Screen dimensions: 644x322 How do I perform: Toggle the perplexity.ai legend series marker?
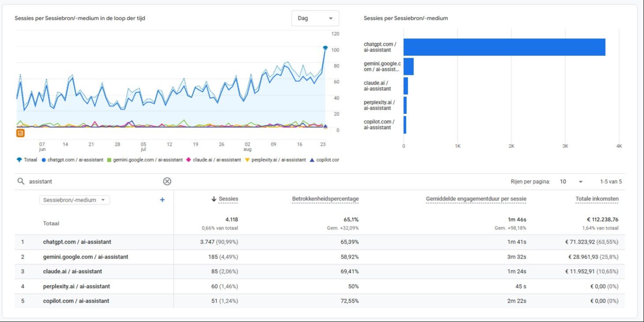point(247,160)
